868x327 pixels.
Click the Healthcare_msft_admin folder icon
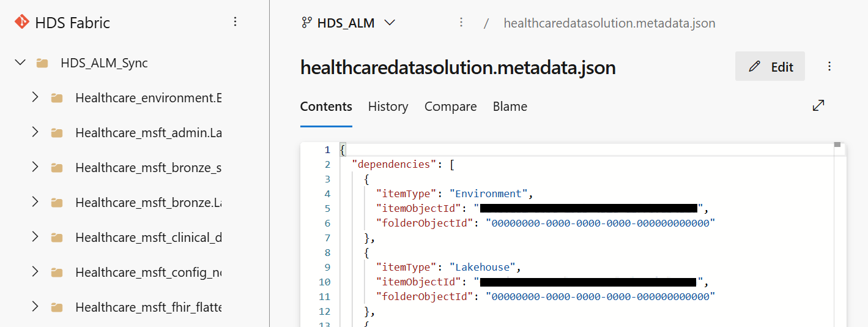pos(57,133)
